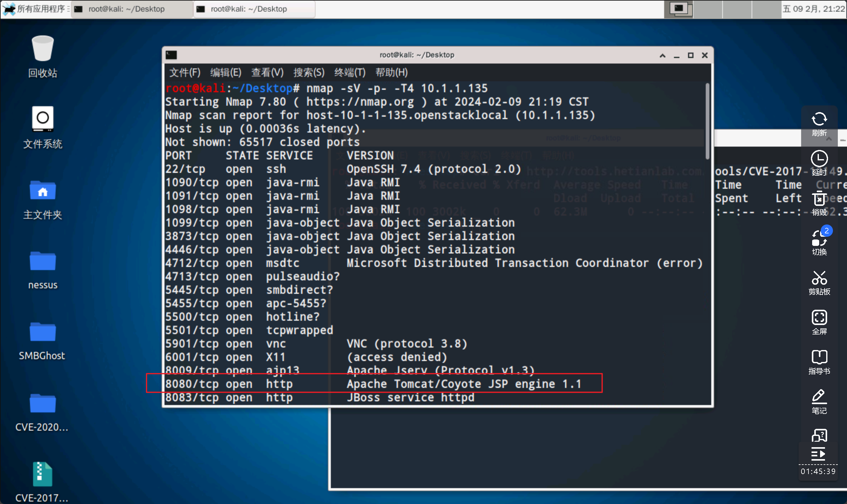Viewport: 847px width, 504px height.
Task: Enter fullscreen with the 全屏 icon
Action: pos(819,318)
